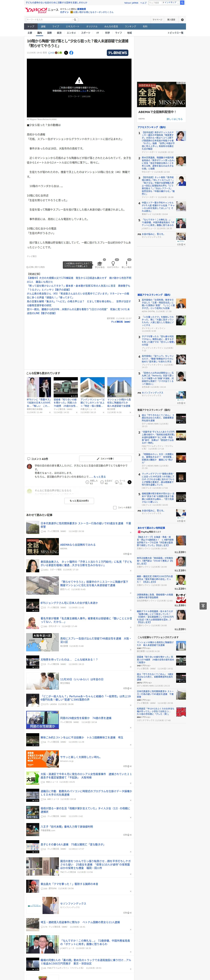The height and width of the screenshot is (980, 210).
Task: Click the なるほど reaction on the comment
Action: [107, 482]
